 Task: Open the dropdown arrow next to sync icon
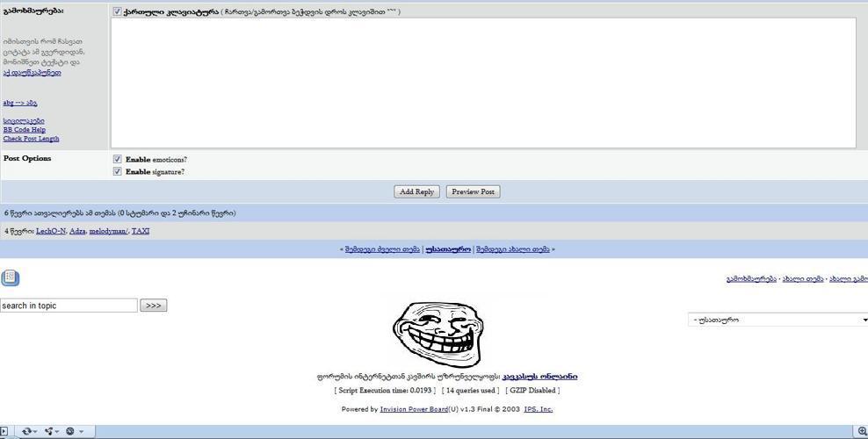click(x=35, y=431)
